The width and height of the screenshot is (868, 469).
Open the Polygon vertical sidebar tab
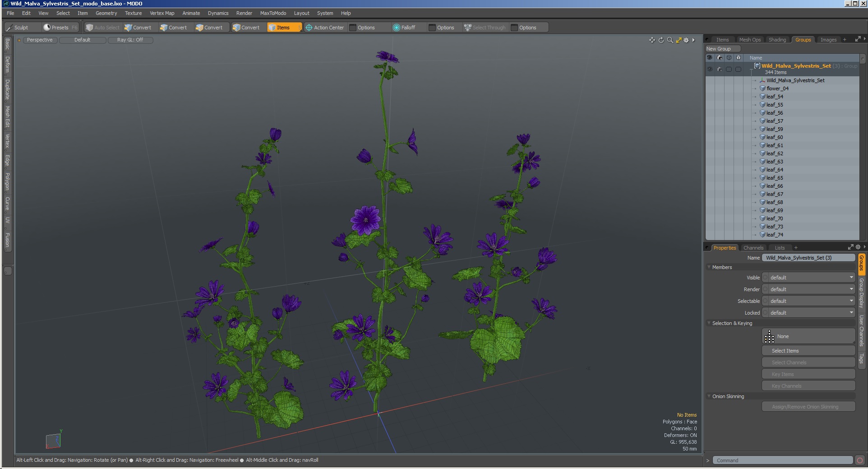coord(7,182)
